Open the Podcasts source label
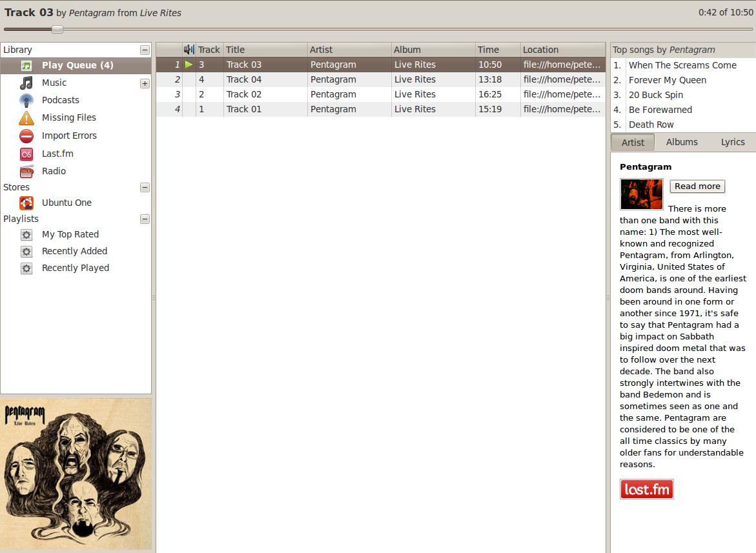 coord(60,100)
